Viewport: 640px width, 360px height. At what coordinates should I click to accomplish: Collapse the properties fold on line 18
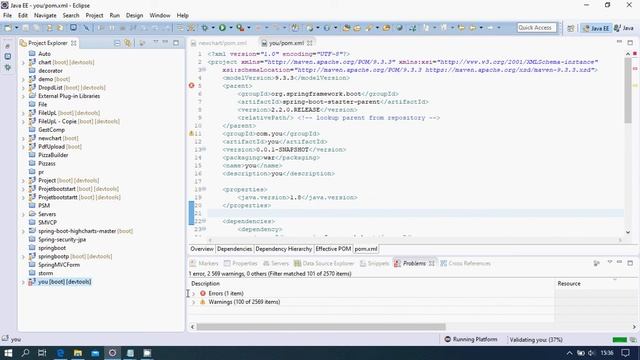pyautogui.click(x=204, y=189)
